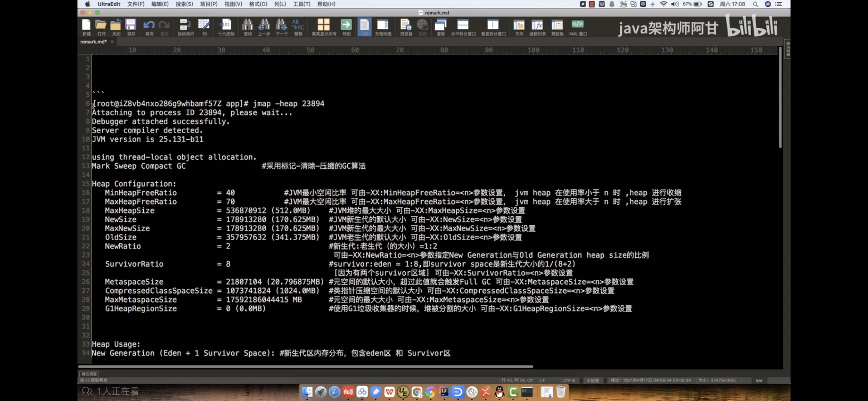Open Launchpad rocket icon in dock
Screen dimensions: 868x401
tap(321, 391)
